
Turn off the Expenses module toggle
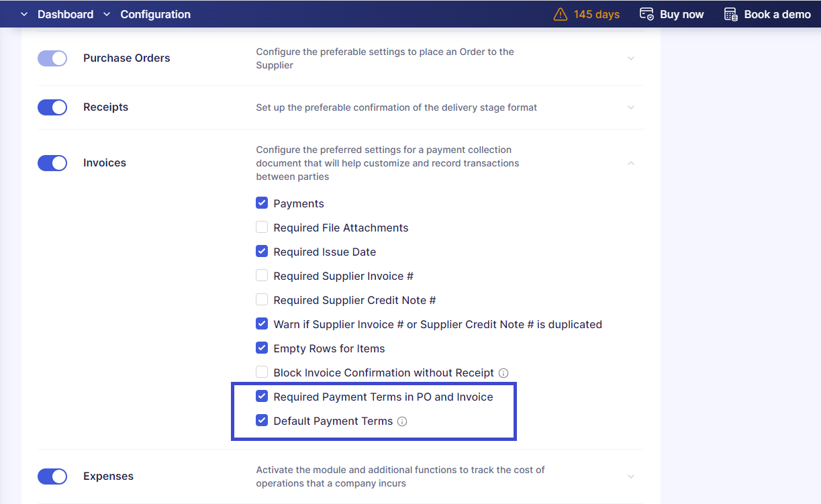click(52, 476)
